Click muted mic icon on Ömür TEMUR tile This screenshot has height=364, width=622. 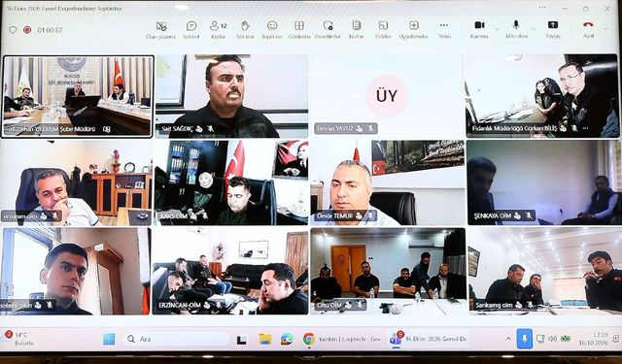point(370,215)
